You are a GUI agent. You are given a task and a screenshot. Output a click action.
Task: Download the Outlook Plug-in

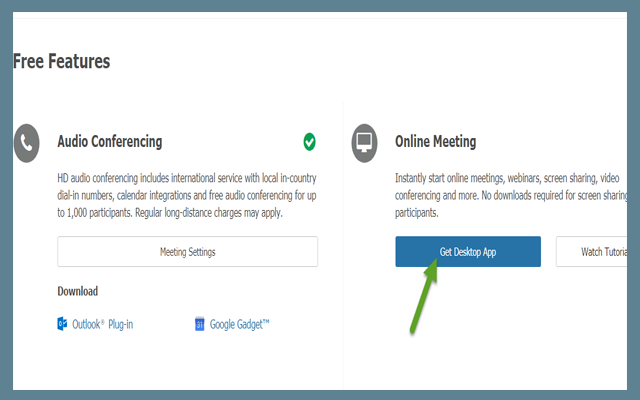coord(106,323)
